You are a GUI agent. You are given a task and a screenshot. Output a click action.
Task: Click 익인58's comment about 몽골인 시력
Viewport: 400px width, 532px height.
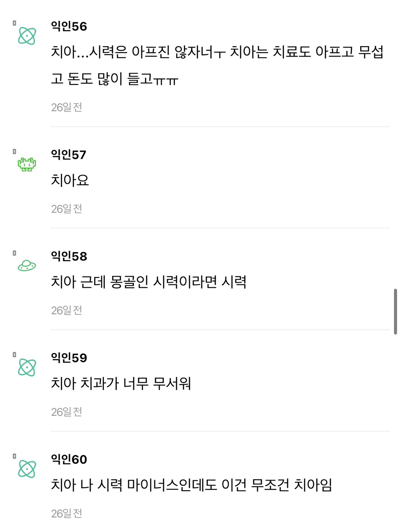pos(148,282)
